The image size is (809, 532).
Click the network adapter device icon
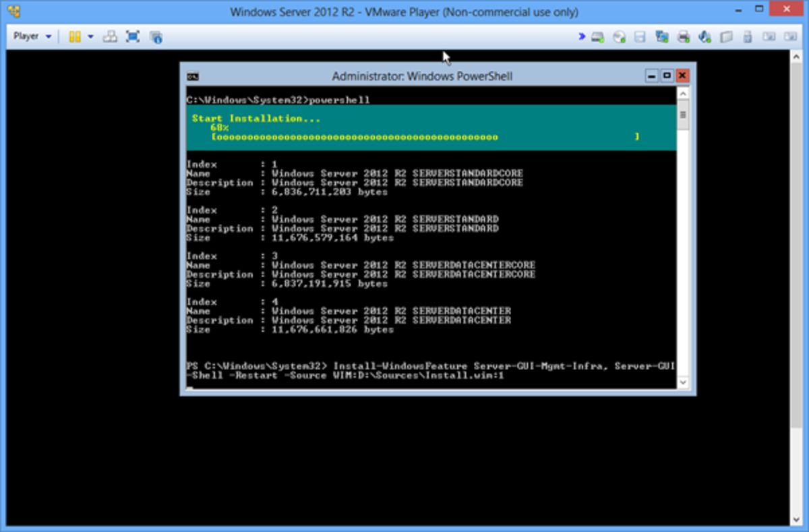pos(661,36)
